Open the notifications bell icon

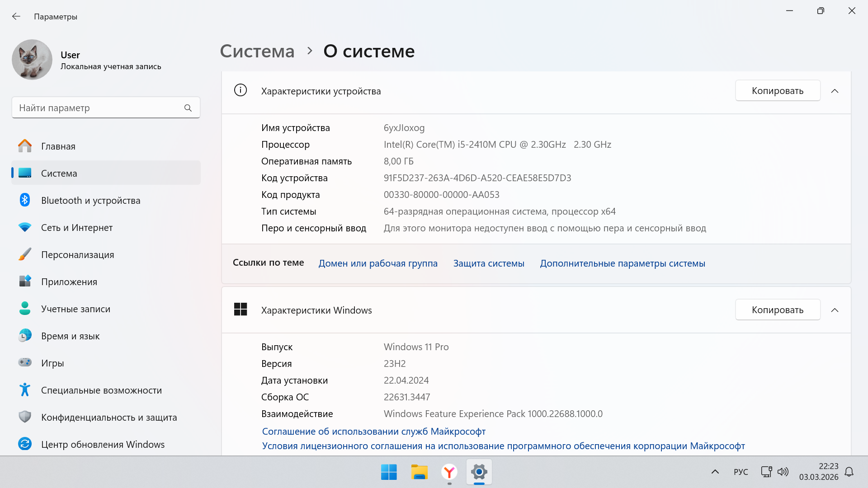point(849,472)
